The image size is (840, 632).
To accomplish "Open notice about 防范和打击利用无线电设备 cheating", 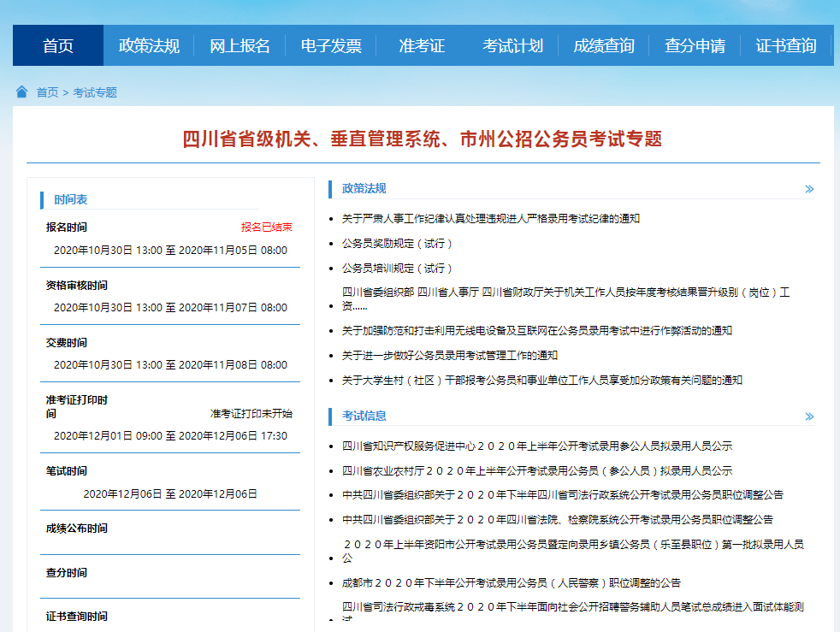I will point(537,331).
